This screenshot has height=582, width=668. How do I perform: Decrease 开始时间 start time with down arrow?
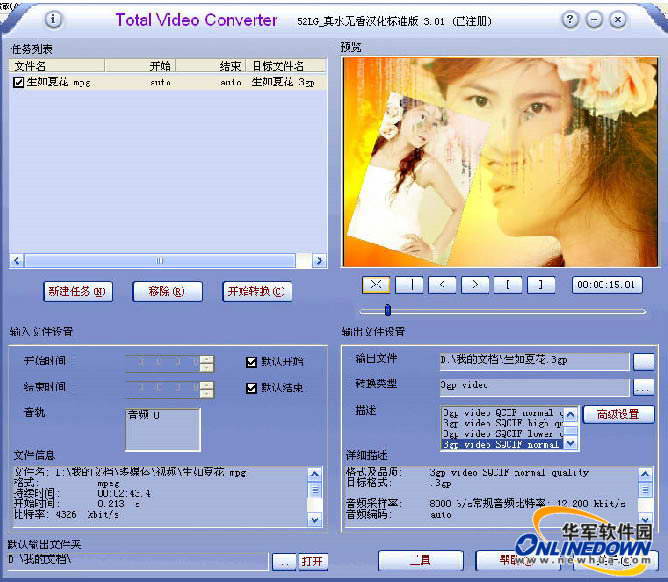click(x=207, y=367)
